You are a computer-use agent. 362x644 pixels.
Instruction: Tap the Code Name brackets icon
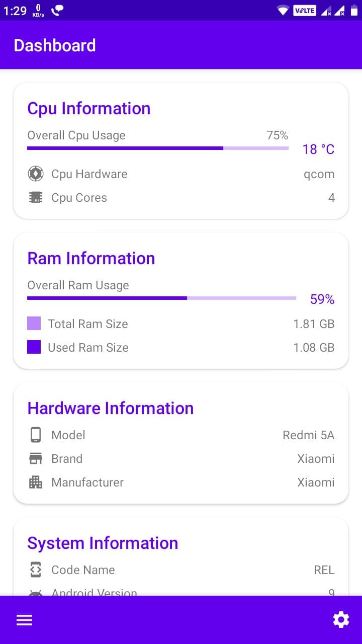click(35, 570)
